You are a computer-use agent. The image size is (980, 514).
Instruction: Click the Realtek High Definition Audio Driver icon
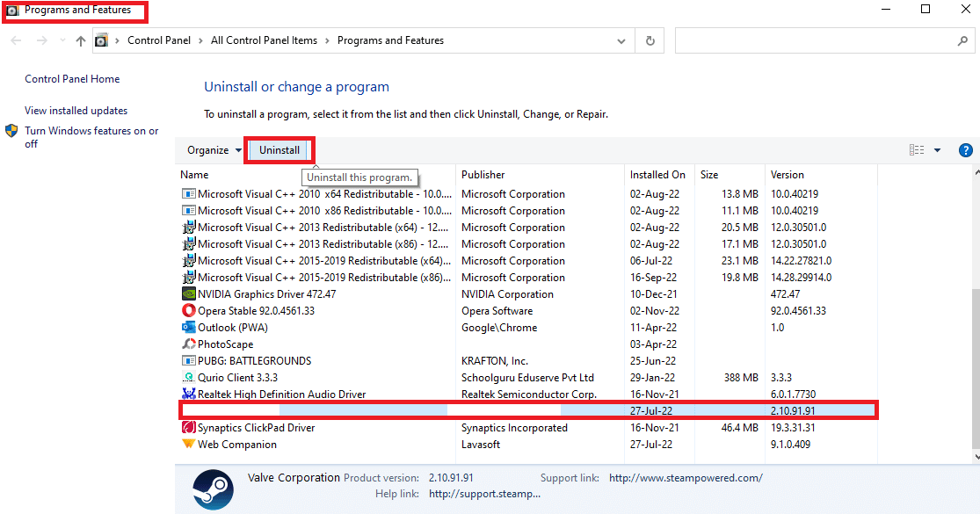190,394
